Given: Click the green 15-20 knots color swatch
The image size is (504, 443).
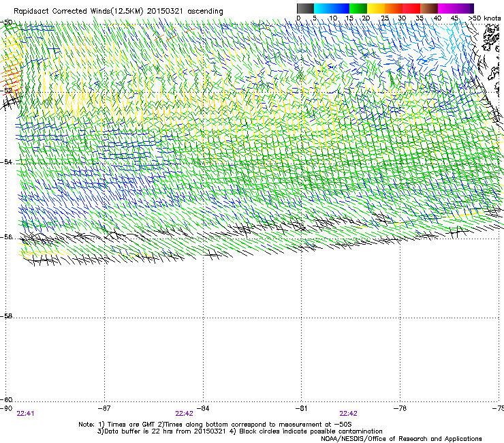Looking at the screenshot, I should pyautogui.click(x=358, y=8).
